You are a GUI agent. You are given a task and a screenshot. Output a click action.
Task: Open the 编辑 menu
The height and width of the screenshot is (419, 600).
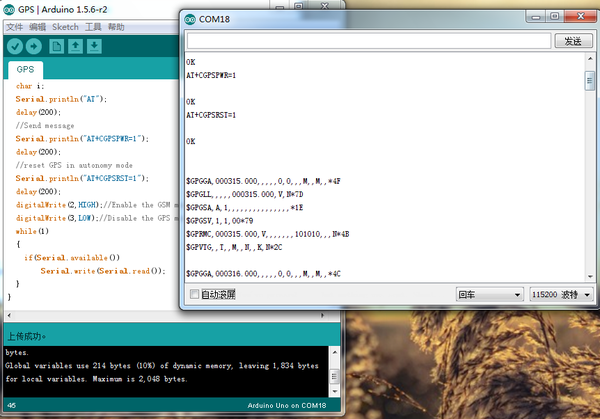click(38, 27)
